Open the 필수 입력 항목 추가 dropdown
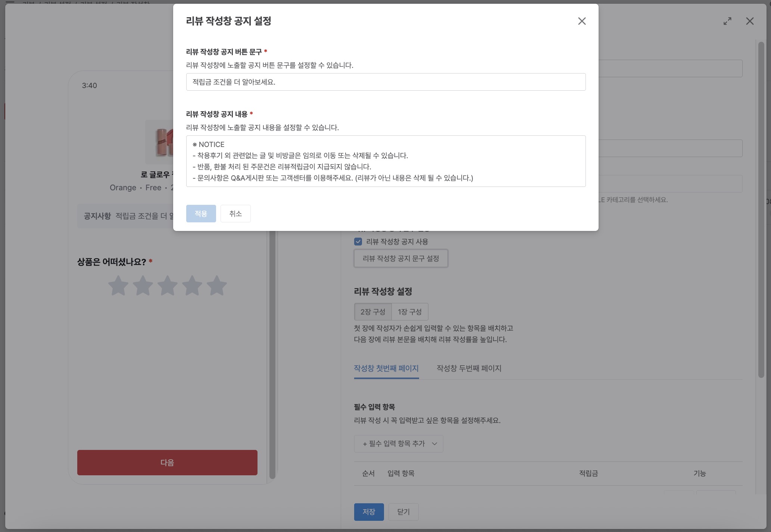This screenshot has height=532, width=771. (x=399, y=444)
